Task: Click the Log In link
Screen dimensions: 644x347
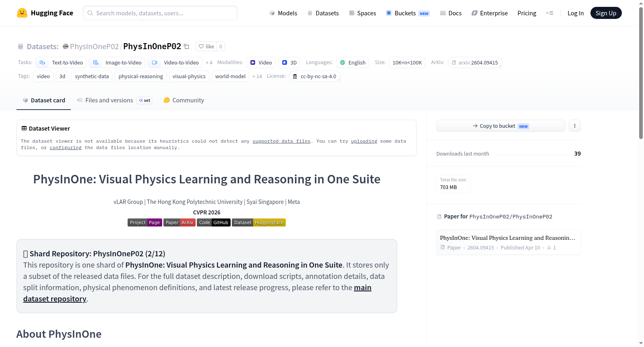Action: (576, 13)
